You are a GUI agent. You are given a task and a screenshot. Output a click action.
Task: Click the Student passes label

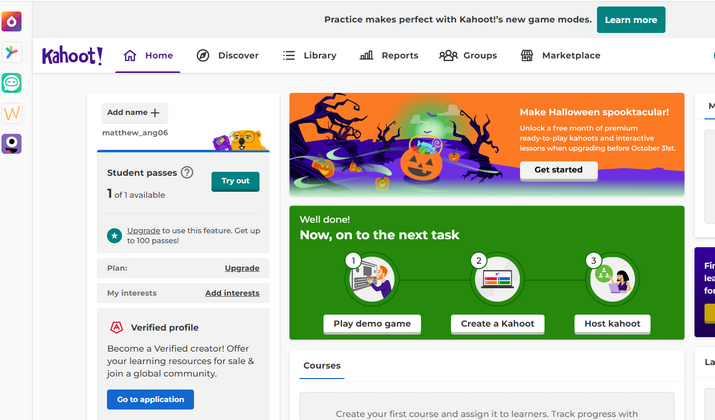[x=142, y=173]
